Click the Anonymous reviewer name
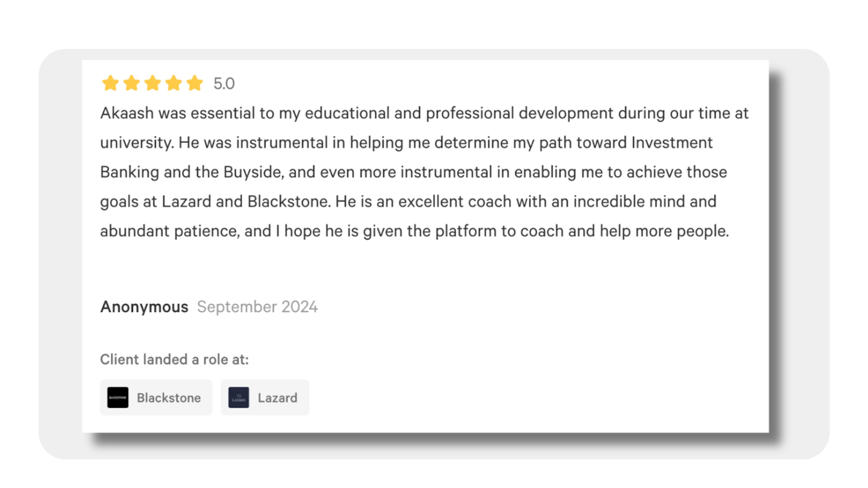This screenshot has height=488, width=868. coord(144,307)
